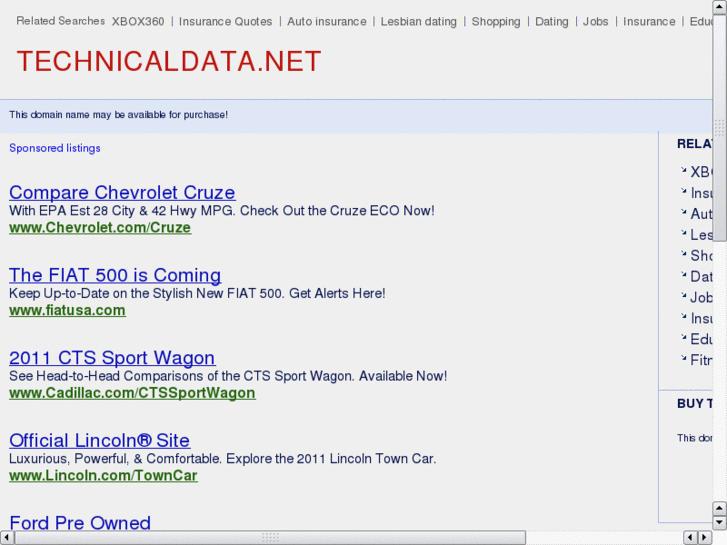Click the arrow bullet beside sidebar Sho
Screen dimensions: 727x545
(683, 253)
